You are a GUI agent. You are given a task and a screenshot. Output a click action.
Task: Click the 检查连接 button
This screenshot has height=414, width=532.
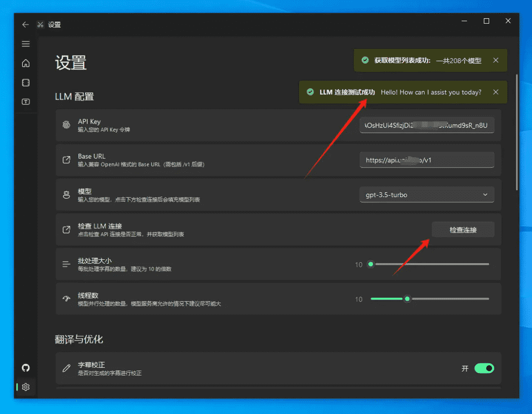[463, 230]
